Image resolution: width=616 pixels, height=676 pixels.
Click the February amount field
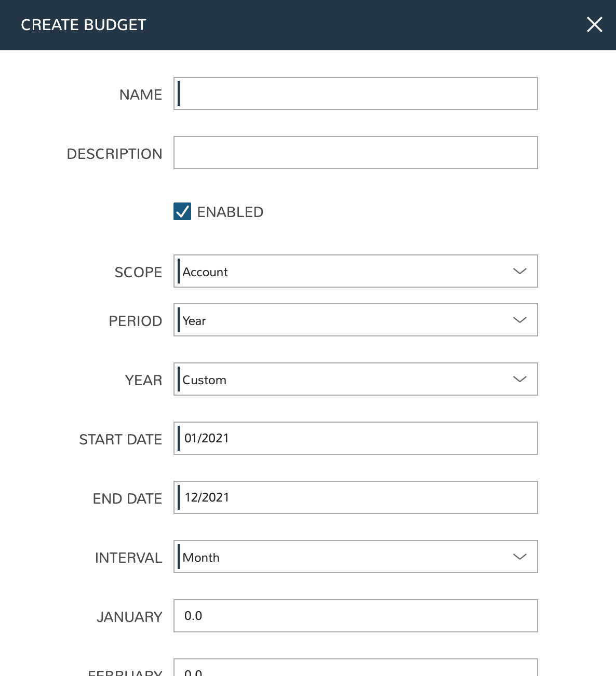point(355,669)
